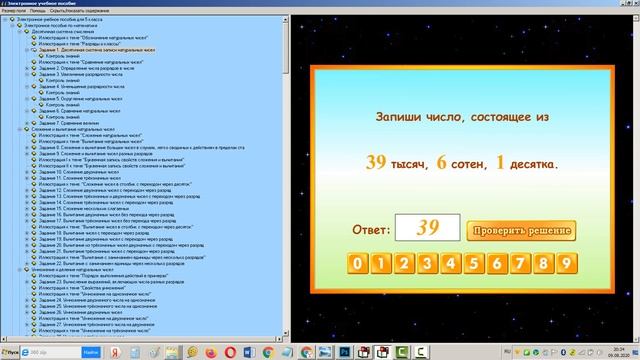Click the icon beside Задание 1 tree row
The image size is (640, 360).
click(34, 50)
